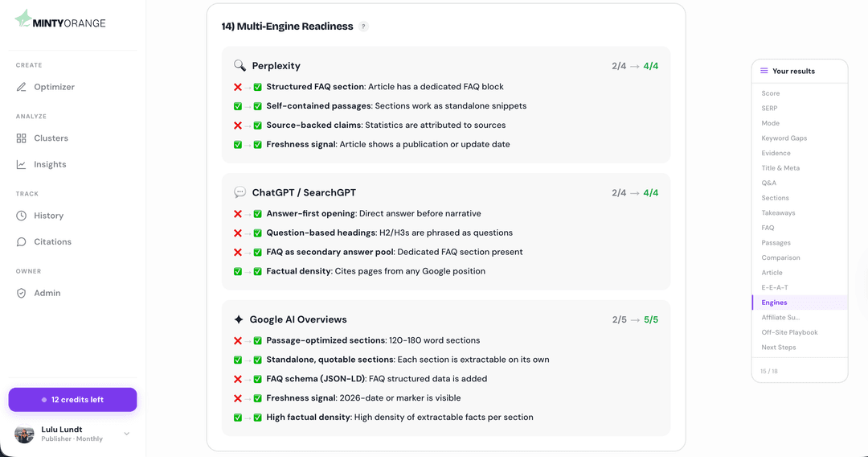Jump to Takeaways section
868x457 pixels.
pyautogui.click(x=778, y=212)
